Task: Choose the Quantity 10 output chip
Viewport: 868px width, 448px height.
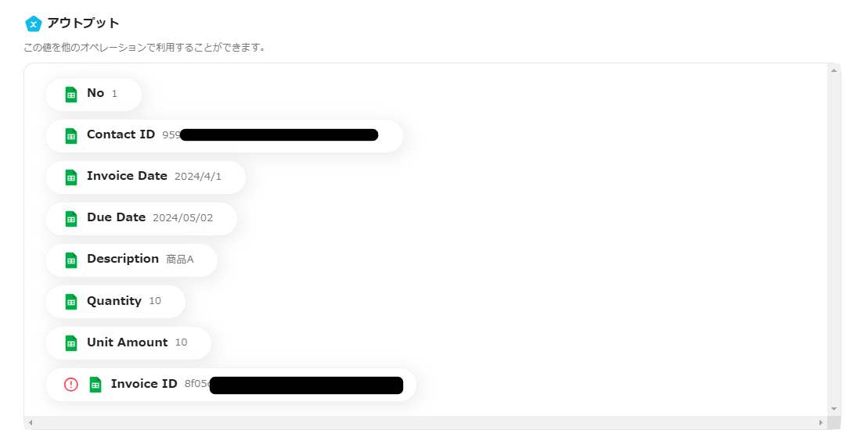Action: [115, 302]
